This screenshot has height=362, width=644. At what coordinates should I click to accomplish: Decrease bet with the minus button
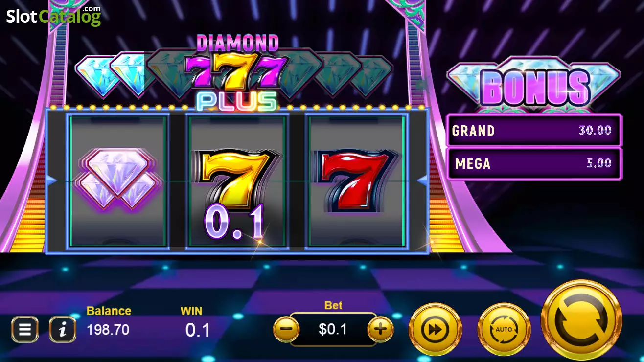point(286,329)
